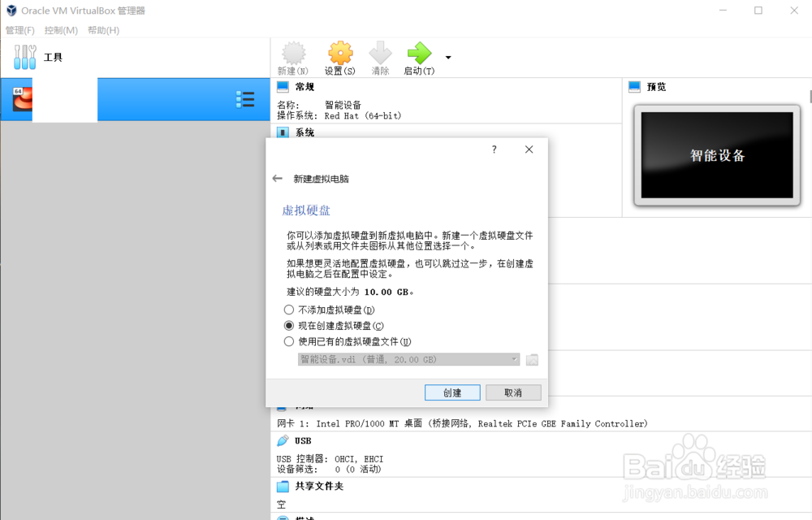The width and height of the screenshot is (812, 520).
Task: Click the 取消 button
Action: pos(513,392)
